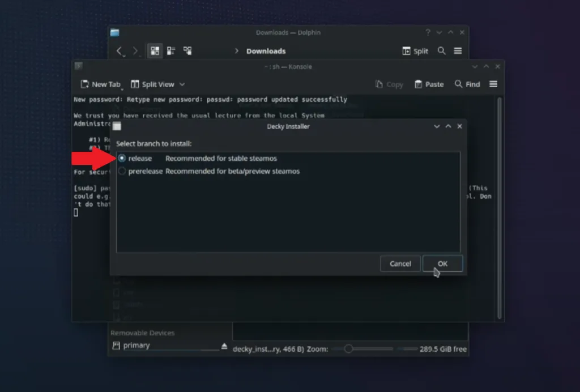Open Dolphin hamburger menu
This screenshot has height=392, width=580.
click(458, 50)
